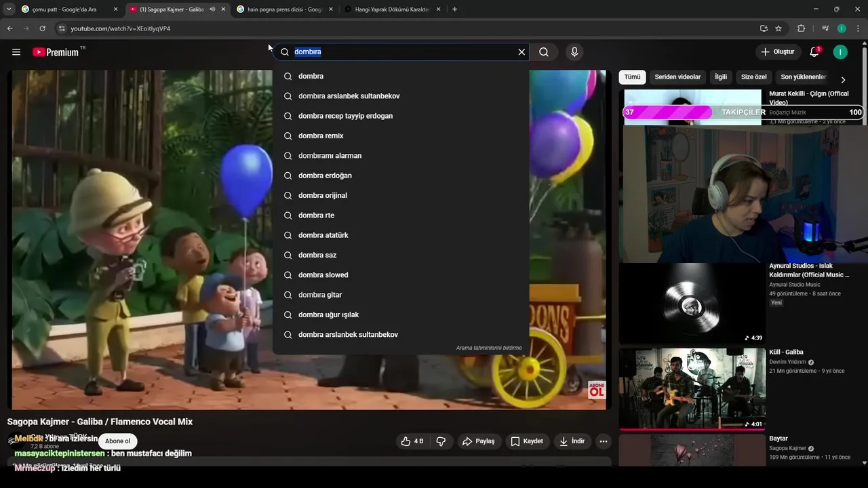Select the Seriden videolar chip

click(x=677, y=77)
